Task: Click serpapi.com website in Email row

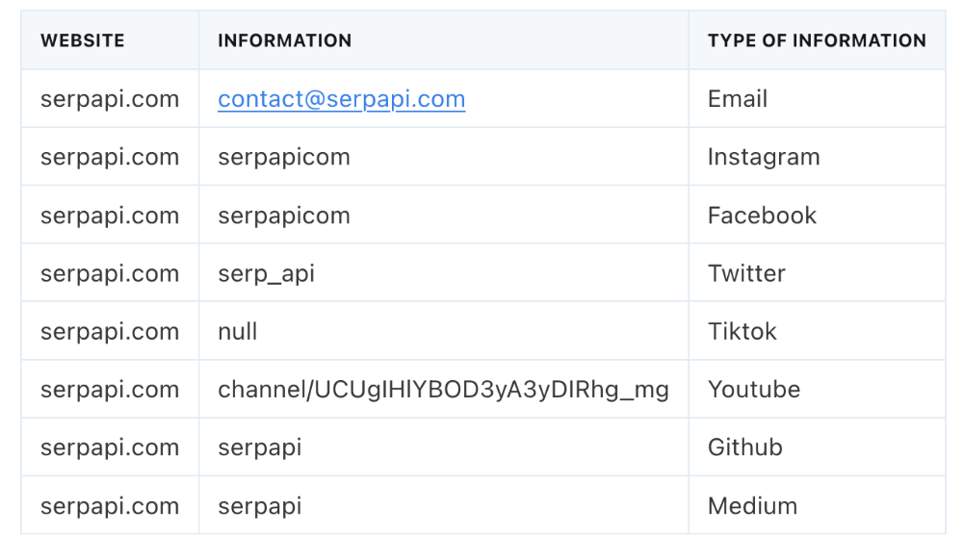Action: pos(110,99)
